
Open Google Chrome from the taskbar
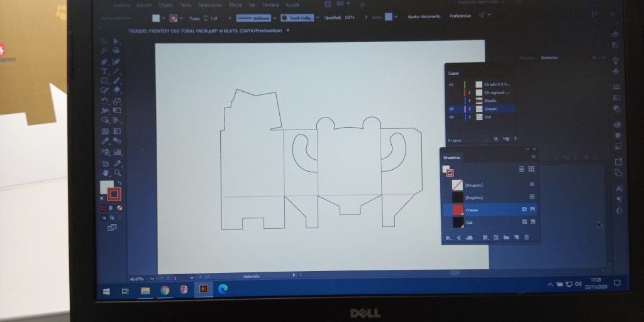coord(165,290)
